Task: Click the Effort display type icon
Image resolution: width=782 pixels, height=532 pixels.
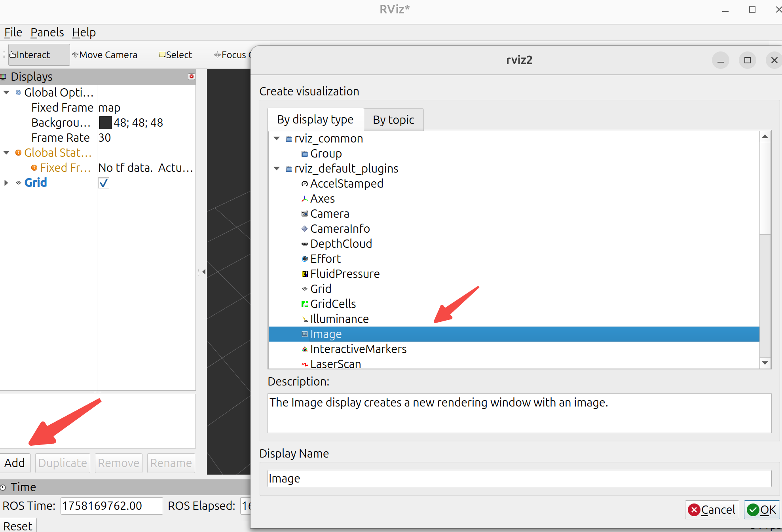Action: (x=304, y=259)
